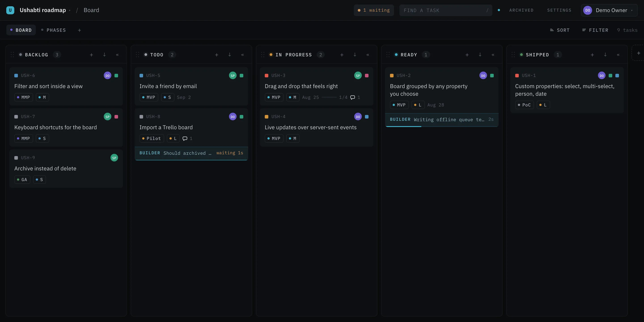Click the Find a task search field

446,10
